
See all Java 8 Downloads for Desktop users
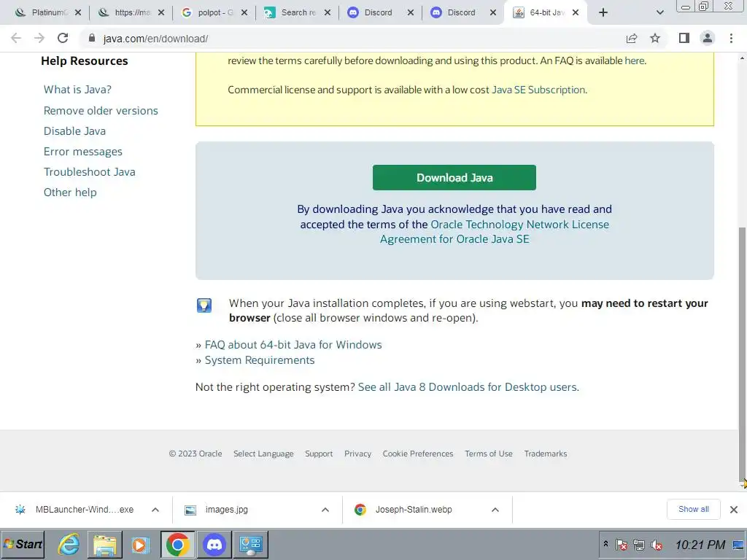click(x=468, y=387)
